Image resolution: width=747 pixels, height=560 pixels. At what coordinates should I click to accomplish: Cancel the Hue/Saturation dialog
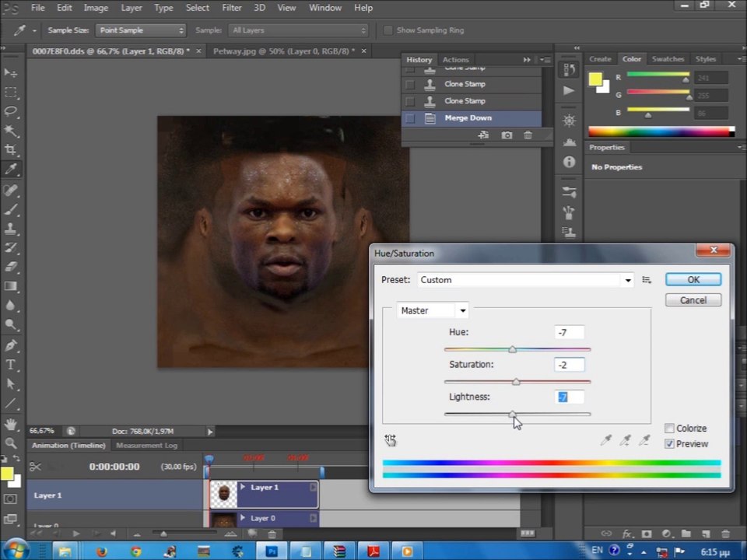pos(693,300)
